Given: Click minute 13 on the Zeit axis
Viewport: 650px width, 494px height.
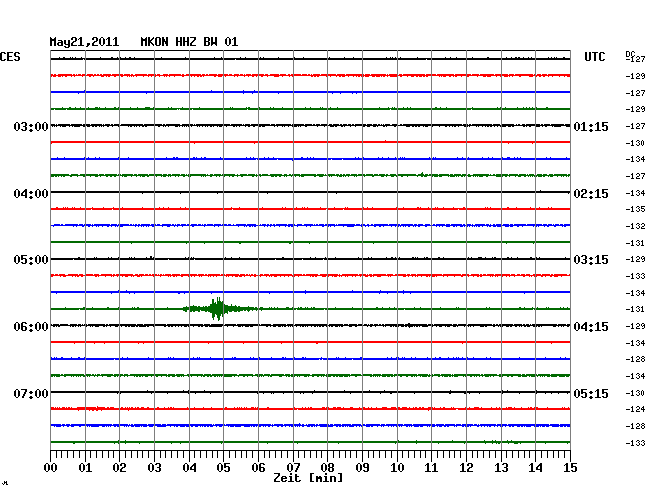Looking at the screenshot, I should (x=501, y=467).
